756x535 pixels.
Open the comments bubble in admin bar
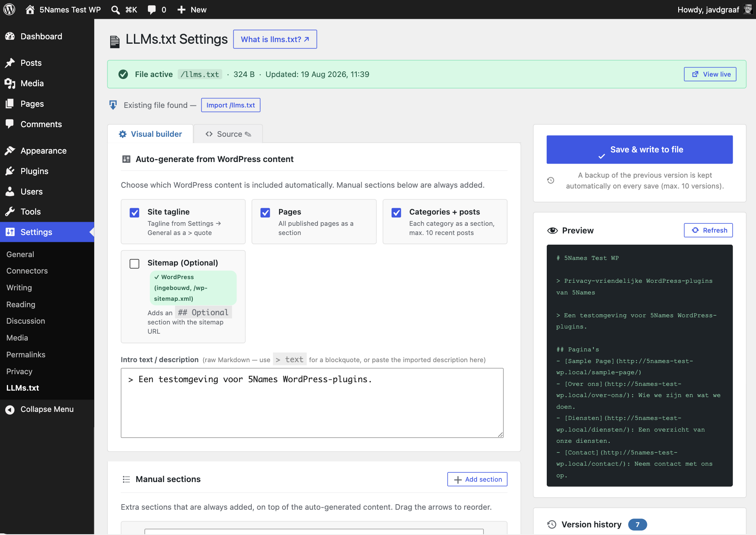152,10
